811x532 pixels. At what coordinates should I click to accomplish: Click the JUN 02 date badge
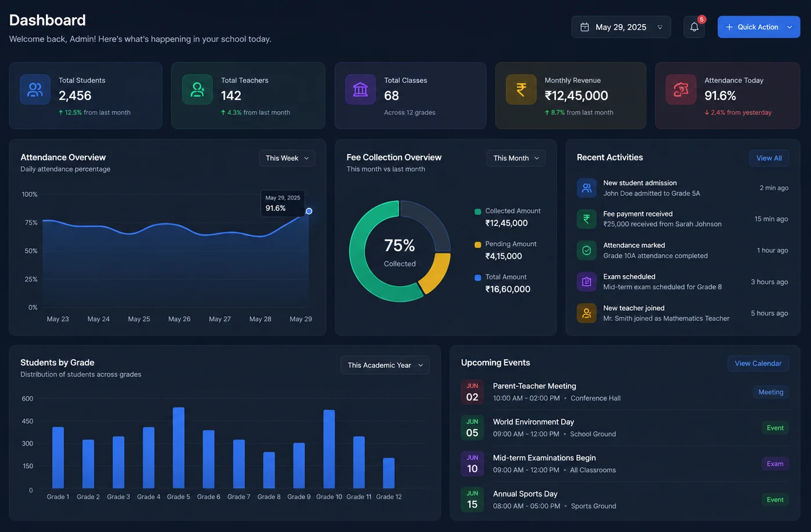click(472, 392)
